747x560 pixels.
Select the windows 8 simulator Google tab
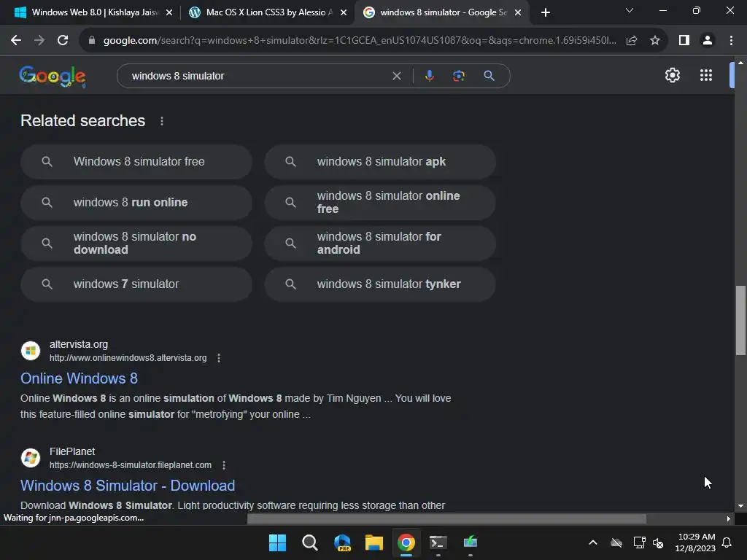coord(442,12)
